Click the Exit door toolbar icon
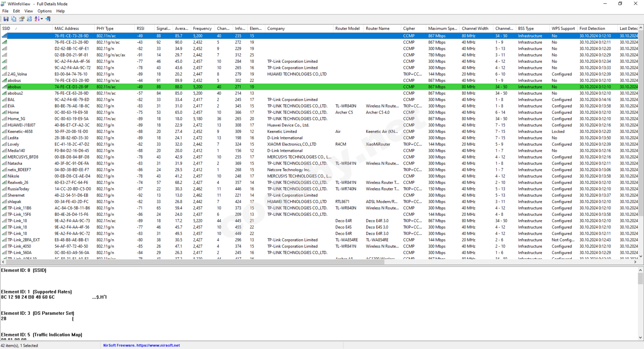This screenshot has width=644, height=349. coord(48,19)
